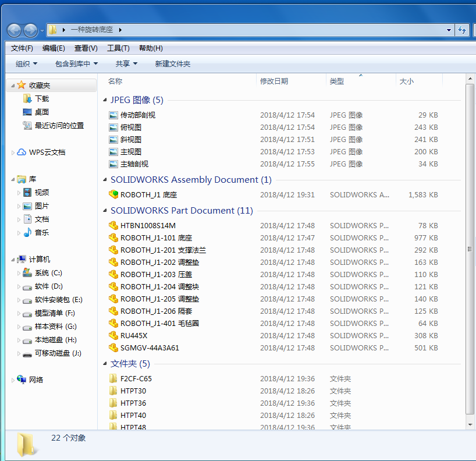
Task: Click the SGMGV-44A3A61 part file icon
Action: (x=113, y=347)
